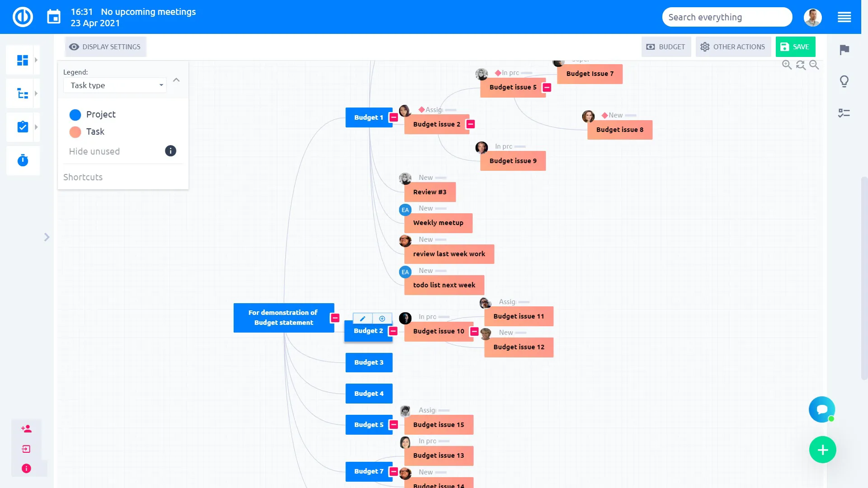
Task: Open Other Actions menu
Action: [x=733, y=47]
